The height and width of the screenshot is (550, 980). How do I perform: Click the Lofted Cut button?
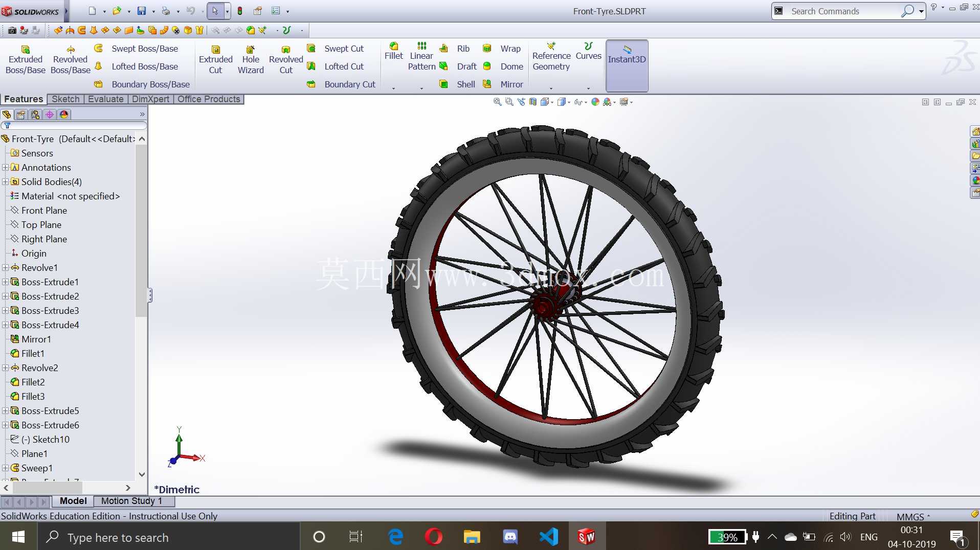click(x=336, y=66)
